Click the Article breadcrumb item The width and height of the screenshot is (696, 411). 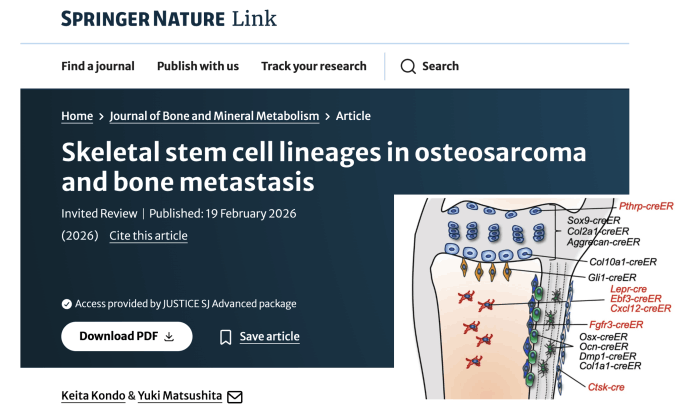pos(353,116)
